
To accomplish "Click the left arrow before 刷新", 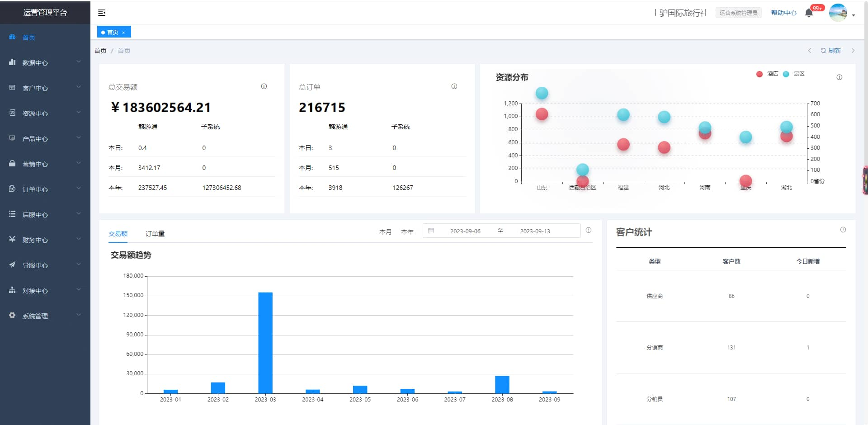I will coord(810,51).
